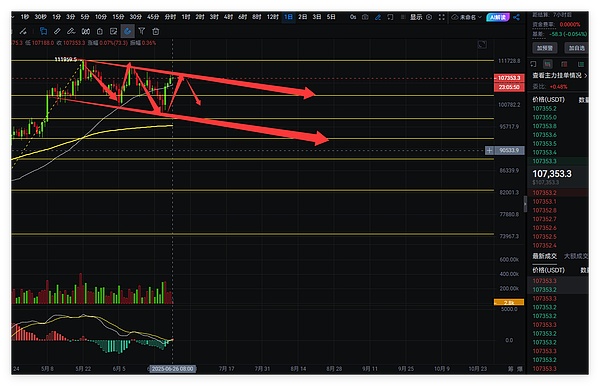Toggle the highlighted blue drawing-mode icon
The image size is (600, 386).
[x=127, y=31]
